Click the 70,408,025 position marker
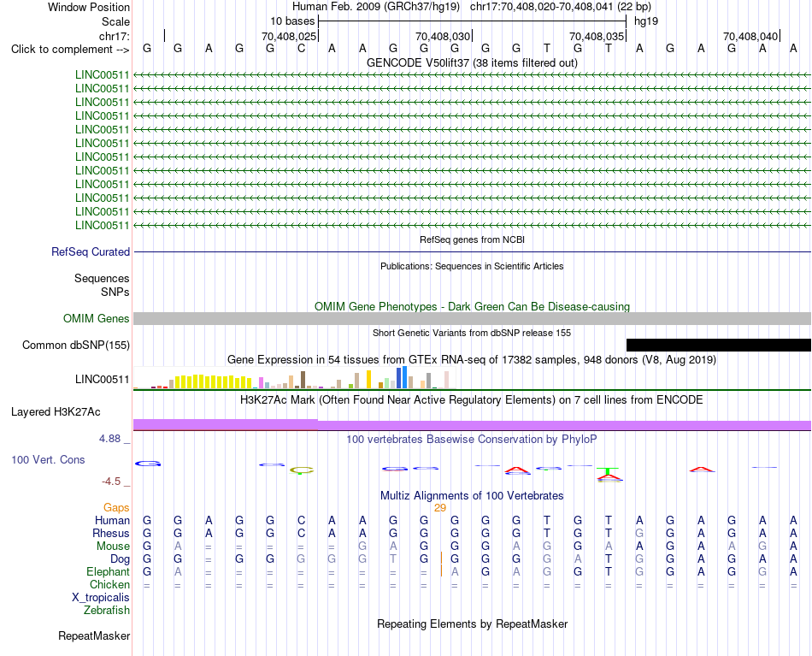The width and height of the screenshot is (812, 656). click(x=289, y=36)
